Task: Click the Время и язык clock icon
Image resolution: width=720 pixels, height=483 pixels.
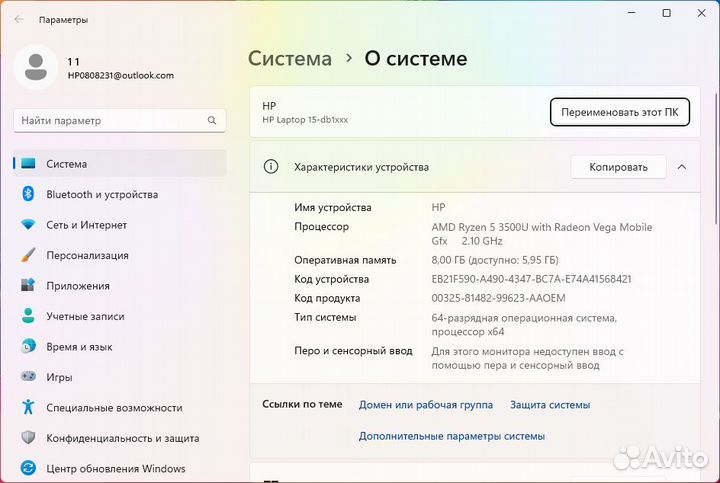Action: coord(28,346)
